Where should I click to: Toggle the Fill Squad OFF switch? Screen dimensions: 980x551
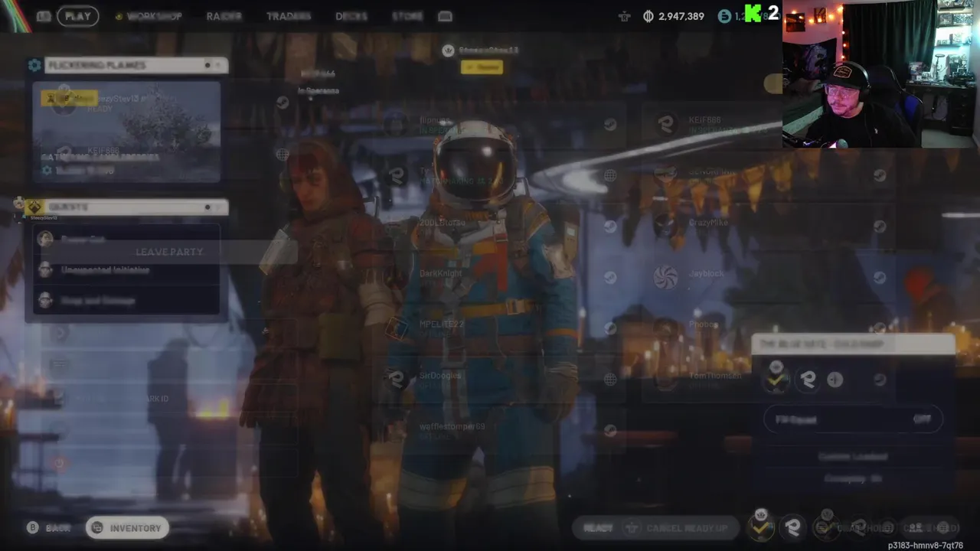click(853, 419)
